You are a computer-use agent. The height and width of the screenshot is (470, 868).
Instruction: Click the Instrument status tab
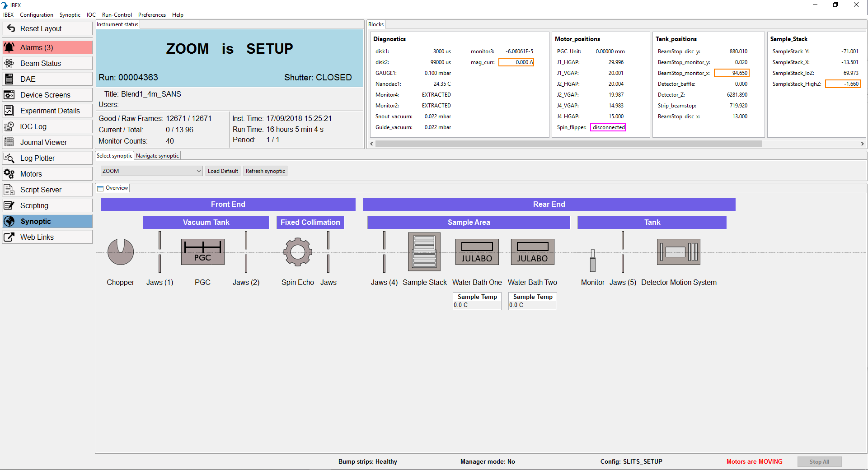click(117, 24)
